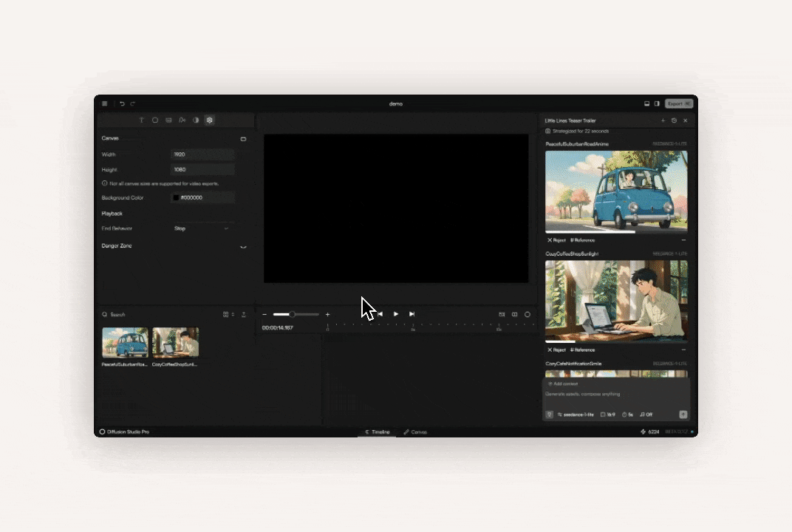Redo the last undone action
Viewport: 792px width, 532px height.
133,103
